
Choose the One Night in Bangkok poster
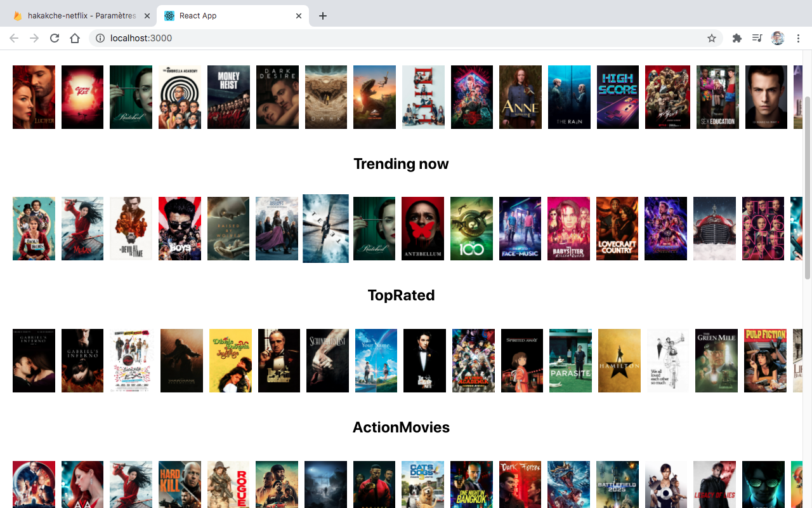[x=471, y=485]
